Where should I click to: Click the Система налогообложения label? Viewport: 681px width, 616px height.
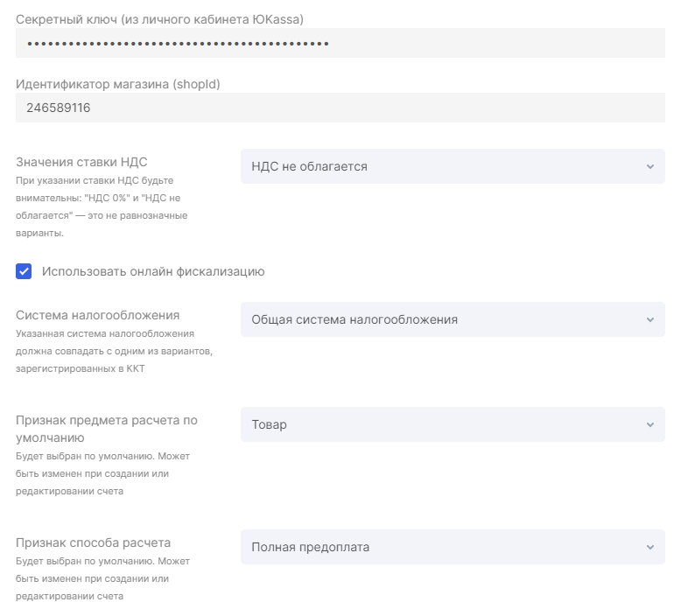(x=98, y=315)
